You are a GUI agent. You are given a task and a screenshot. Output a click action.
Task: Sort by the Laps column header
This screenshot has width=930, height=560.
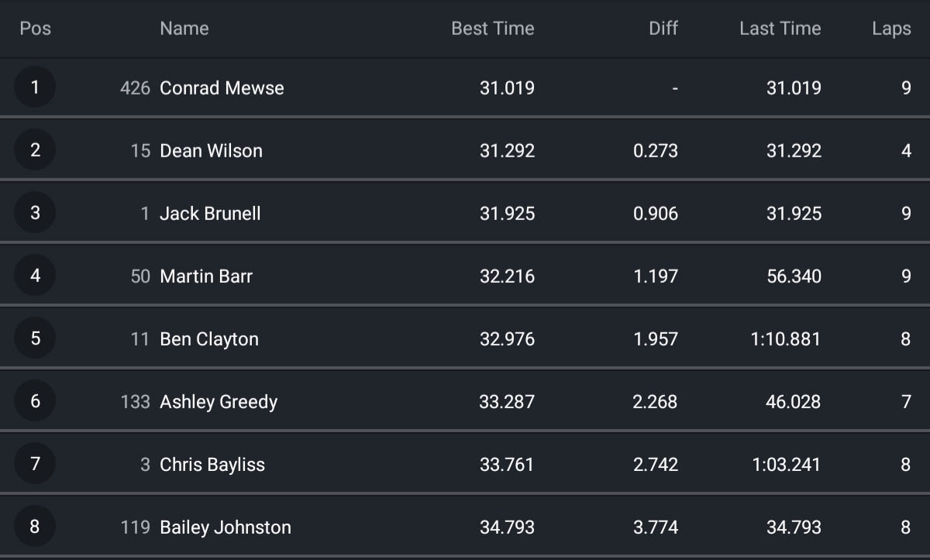[891, 29]
